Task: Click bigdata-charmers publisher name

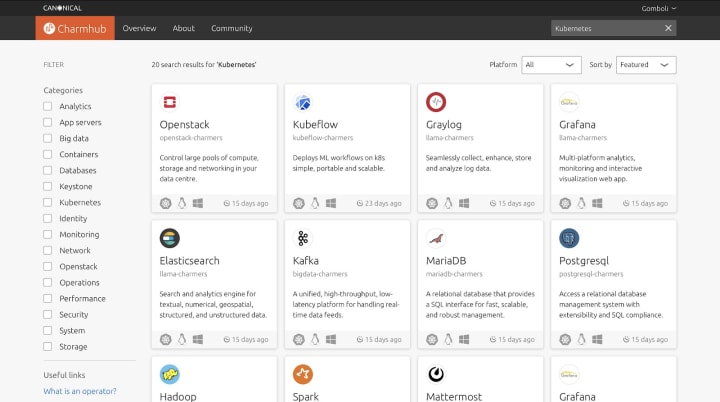Action: 320,274
